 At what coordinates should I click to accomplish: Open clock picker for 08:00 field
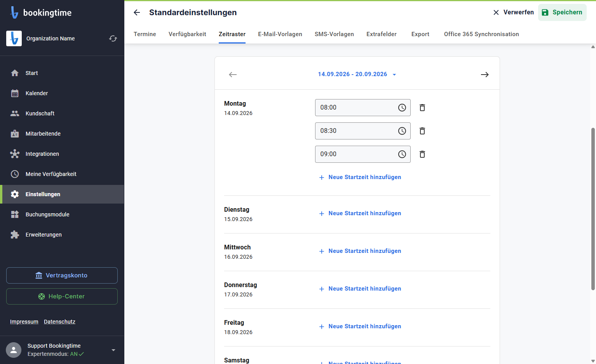pyautogui.click(x=402, y=108)
